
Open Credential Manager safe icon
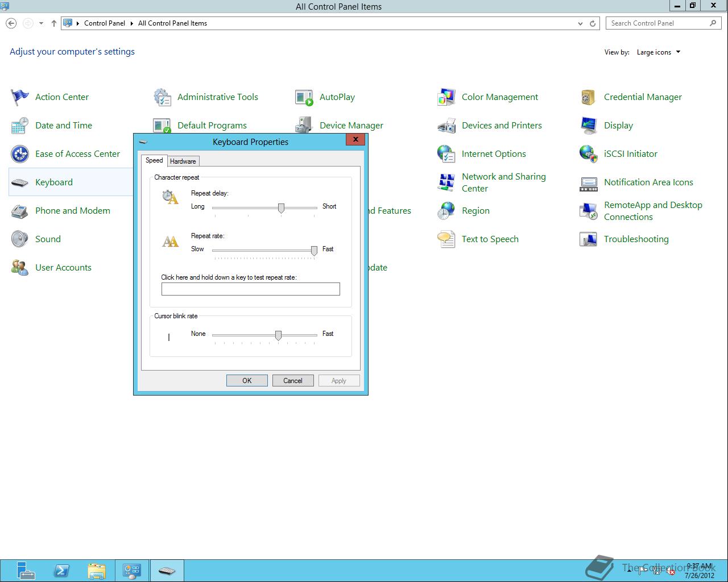(589, 97)
